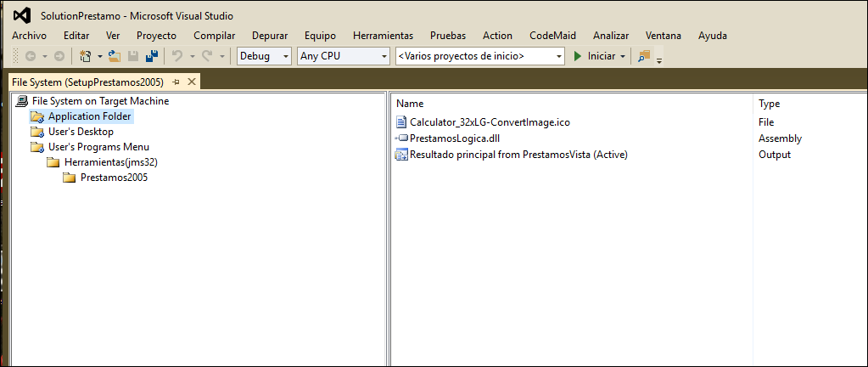The height and width of the screenshot is (367, 868).
Task: Click the Prestamos2005 folder icon
Action: click(x=70, y=178)
